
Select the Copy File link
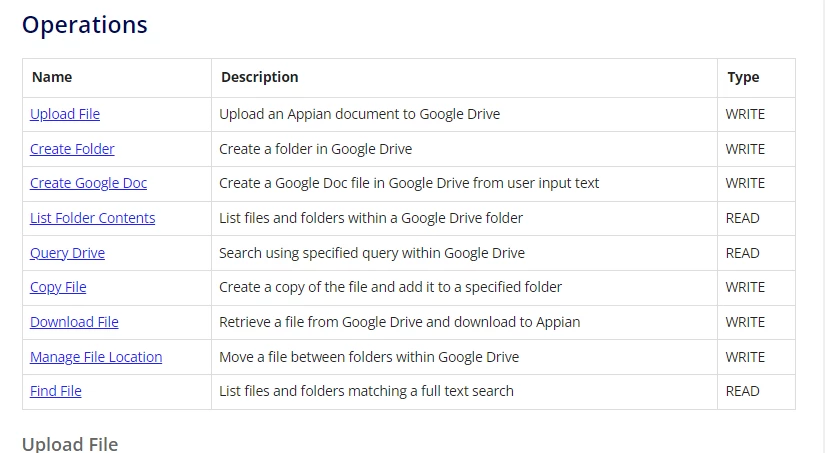[58, 287]
